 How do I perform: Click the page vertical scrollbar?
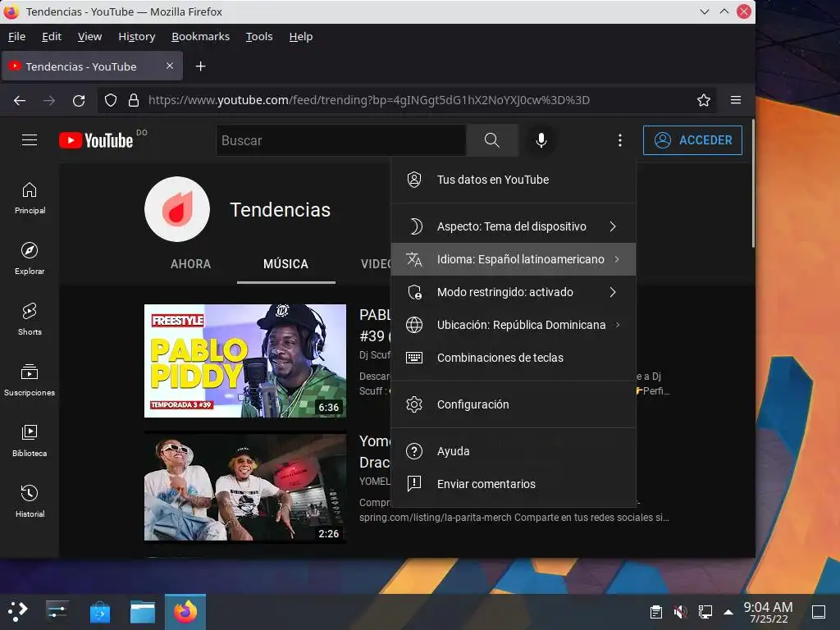(753, 183)
